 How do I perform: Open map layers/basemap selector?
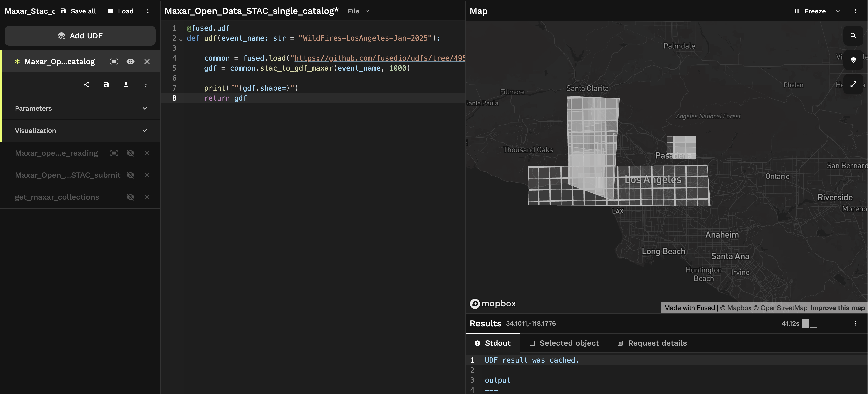(853, 60)
